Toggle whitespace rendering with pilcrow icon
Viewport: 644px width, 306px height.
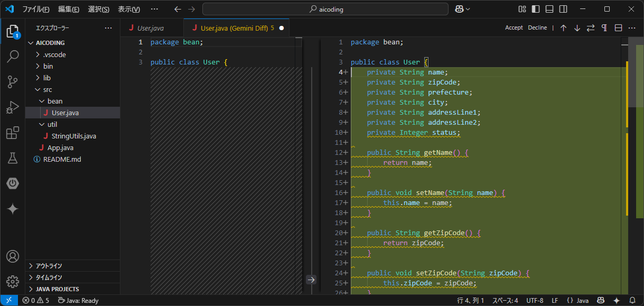604,27
